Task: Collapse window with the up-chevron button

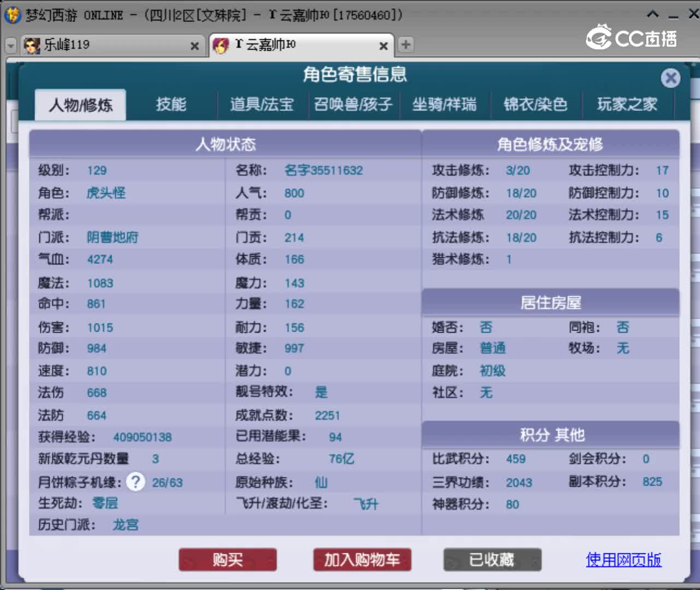Action: pyautogui.click(x=652, y=14)
